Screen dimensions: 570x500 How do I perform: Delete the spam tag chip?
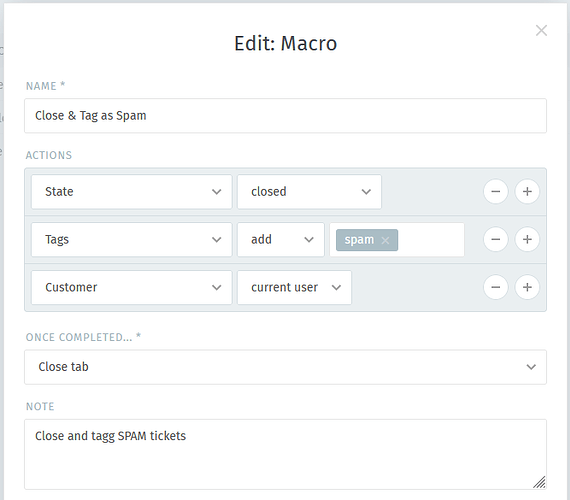click(x=385, y=240)
